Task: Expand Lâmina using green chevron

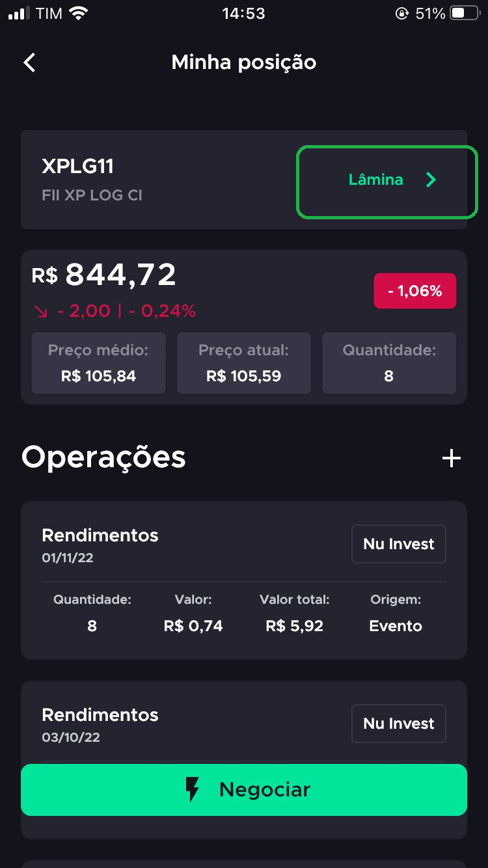Action: tap(431, 180)
